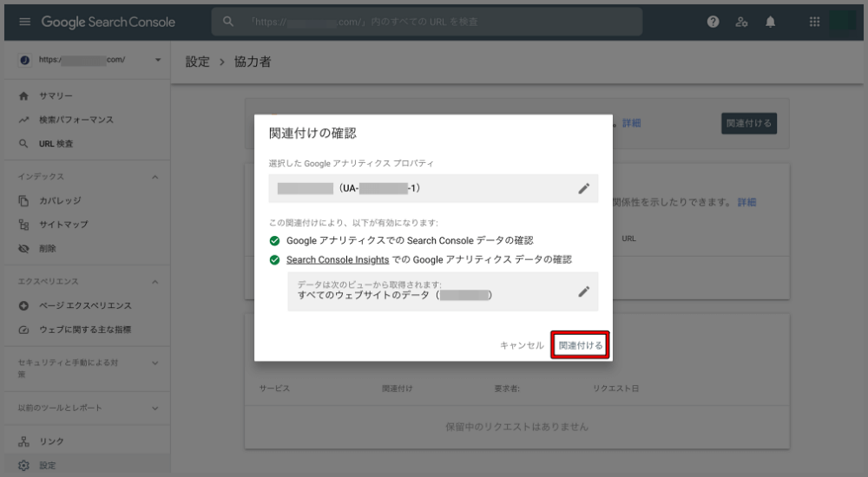Viewport: 868px width, 477px height.
Task: Click the upper 詳細 link behind dialog
Action: coord(632,123)
